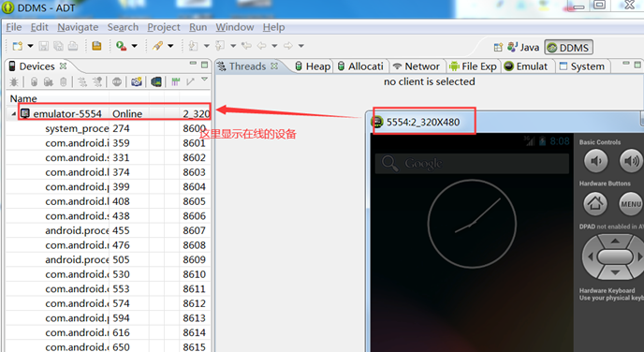
Task: Close the Devices view tab
Action: (x=63, y=66)
